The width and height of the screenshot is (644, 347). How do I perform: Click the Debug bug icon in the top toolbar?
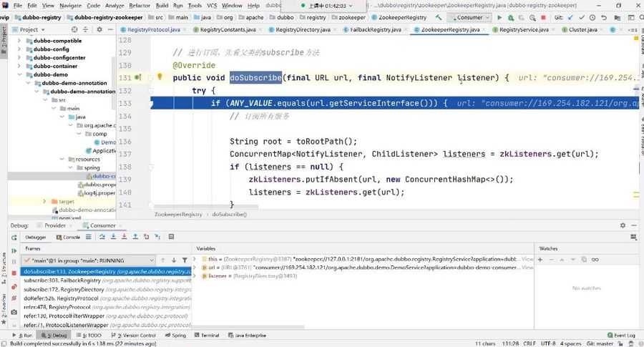(510, 18)
